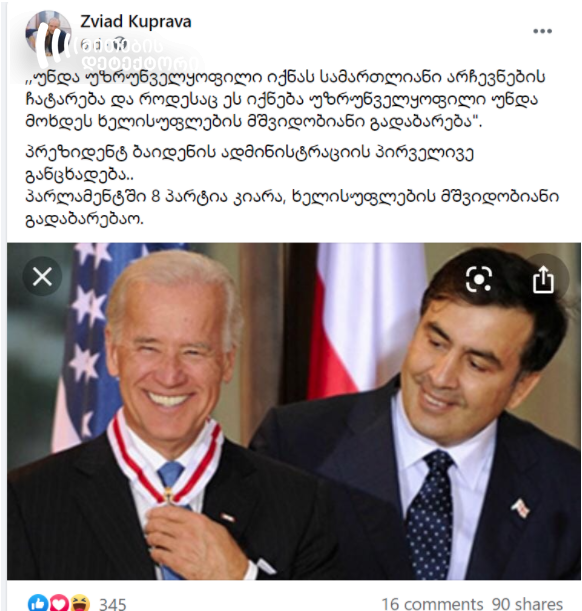
Task: Open the 16 comments link
Action: pyautogui.click(x=432, y=604)
